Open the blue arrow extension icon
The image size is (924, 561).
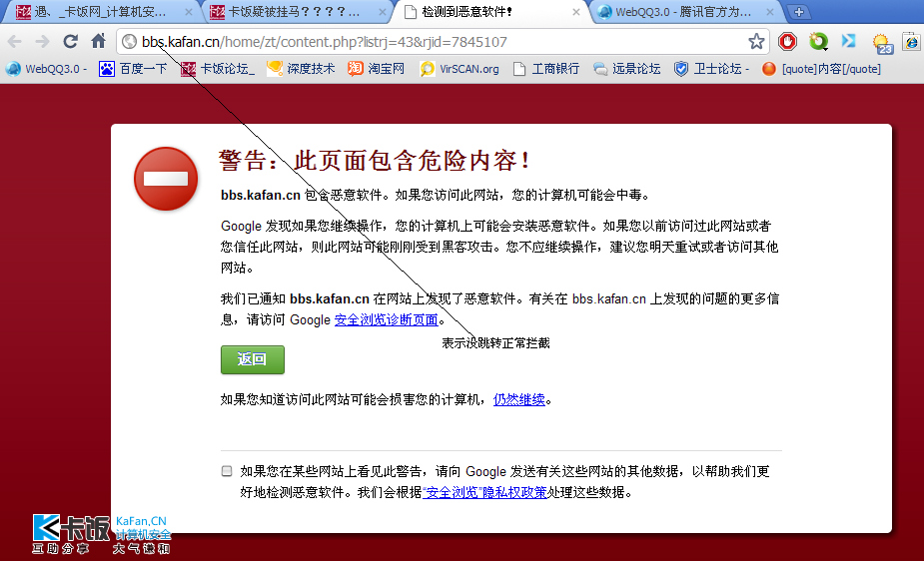point(848,41)
